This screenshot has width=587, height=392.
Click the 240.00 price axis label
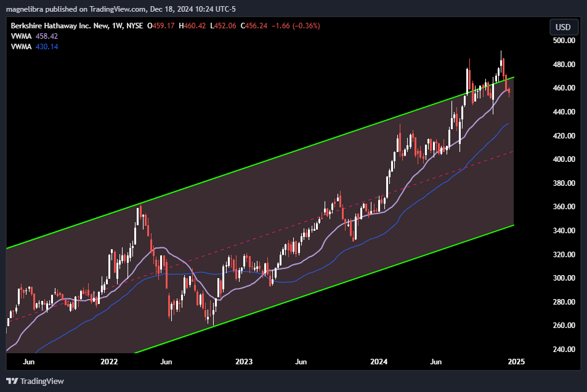click(x=564, y=350)
